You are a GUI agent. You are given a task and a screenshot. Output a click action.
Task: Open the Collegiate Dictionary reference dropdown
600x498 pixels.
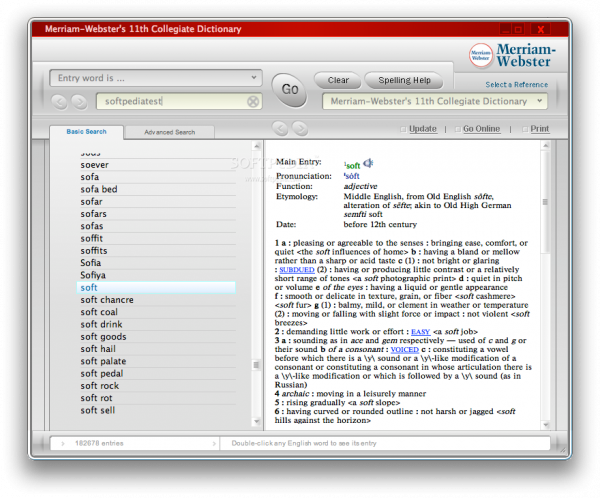click(435, 101)
